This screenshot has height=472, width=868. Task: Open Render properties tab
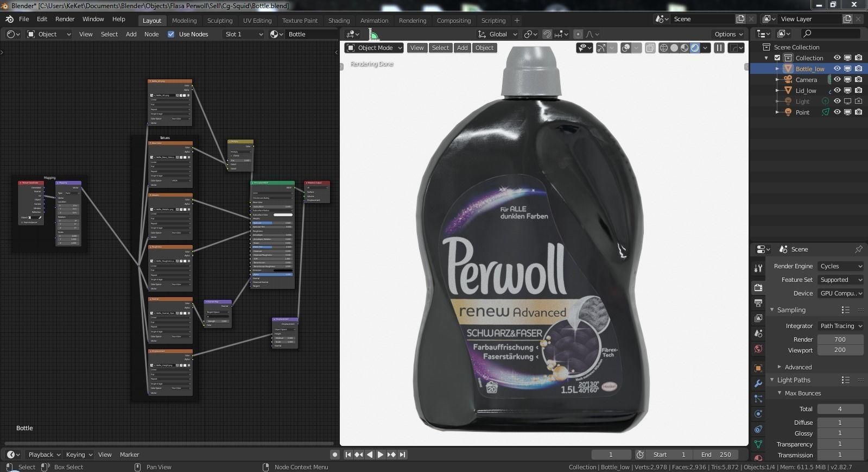coord(758,287)
